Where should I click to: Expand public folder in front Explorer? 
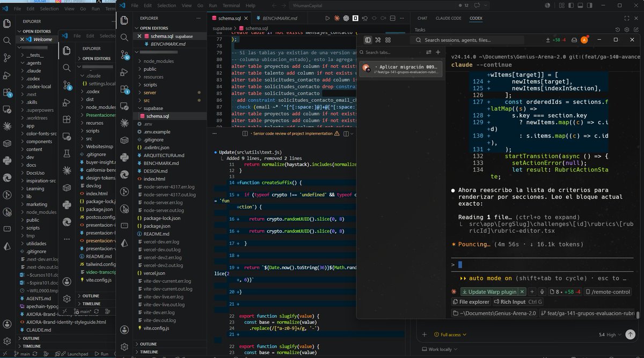point(150,69)
